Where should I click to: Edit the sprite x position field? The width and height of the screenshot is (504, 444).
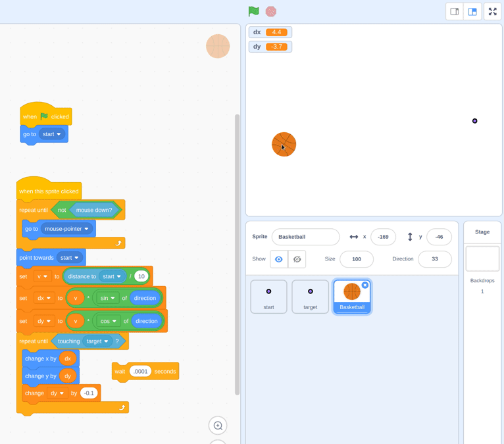click(383, 237)
